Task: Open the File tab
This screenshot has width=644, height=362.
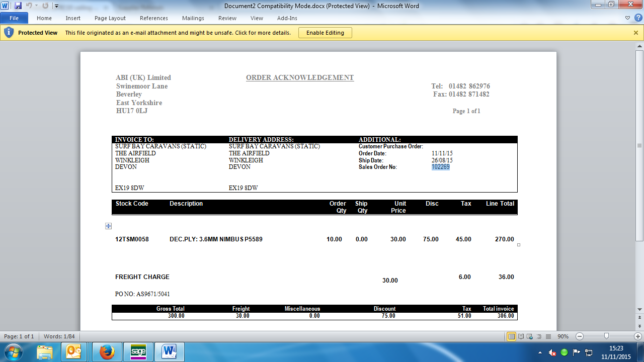Action: (x=14, y=18)
